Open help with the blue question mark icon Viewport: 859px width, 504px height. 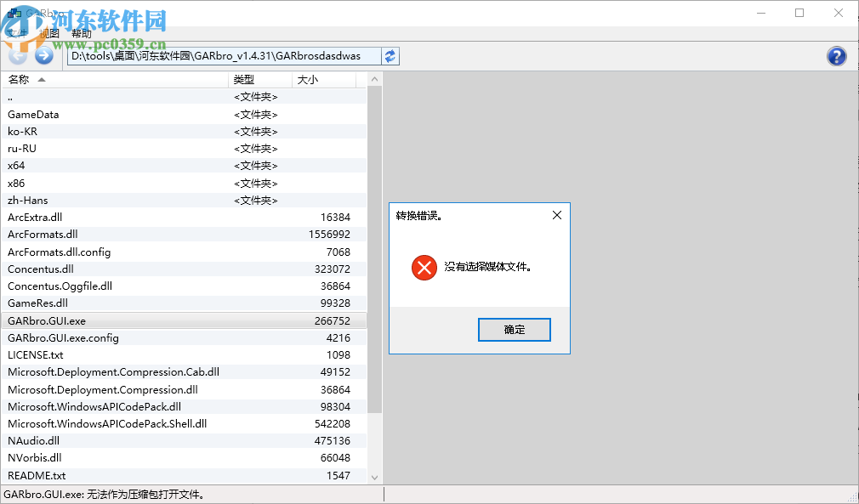coord(836,55)
